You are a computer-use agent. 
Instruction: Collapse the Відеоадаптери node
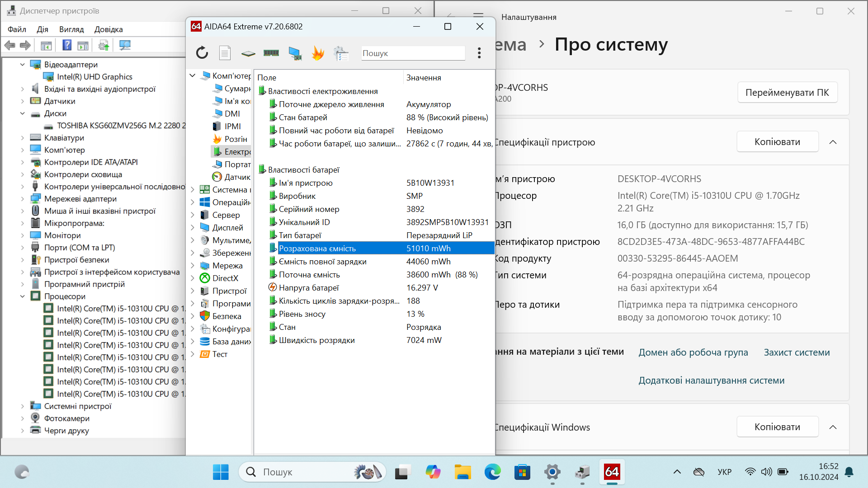(x=22, y=65)
